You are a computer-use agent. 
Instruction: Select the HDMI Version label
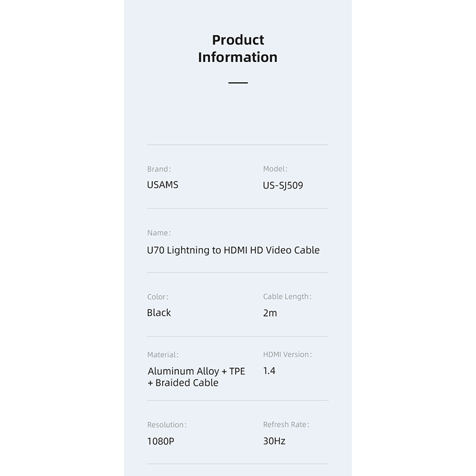287,355
